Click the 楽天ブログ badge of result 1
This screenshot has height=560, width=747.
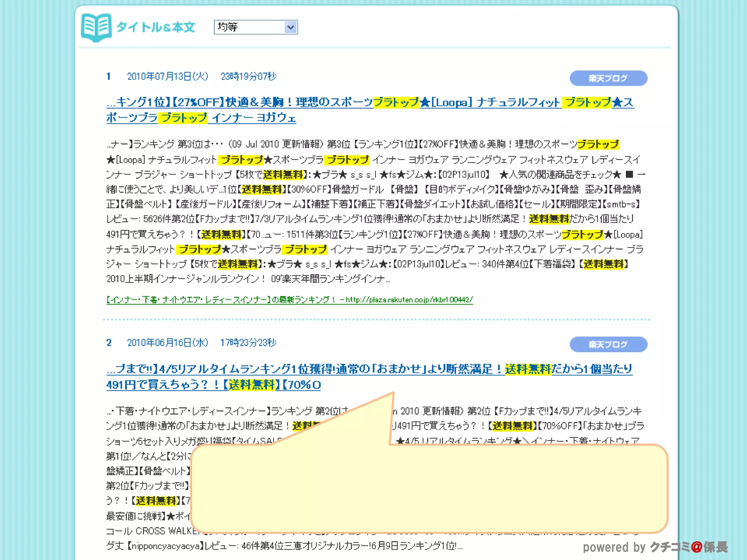tap(608, 78)
